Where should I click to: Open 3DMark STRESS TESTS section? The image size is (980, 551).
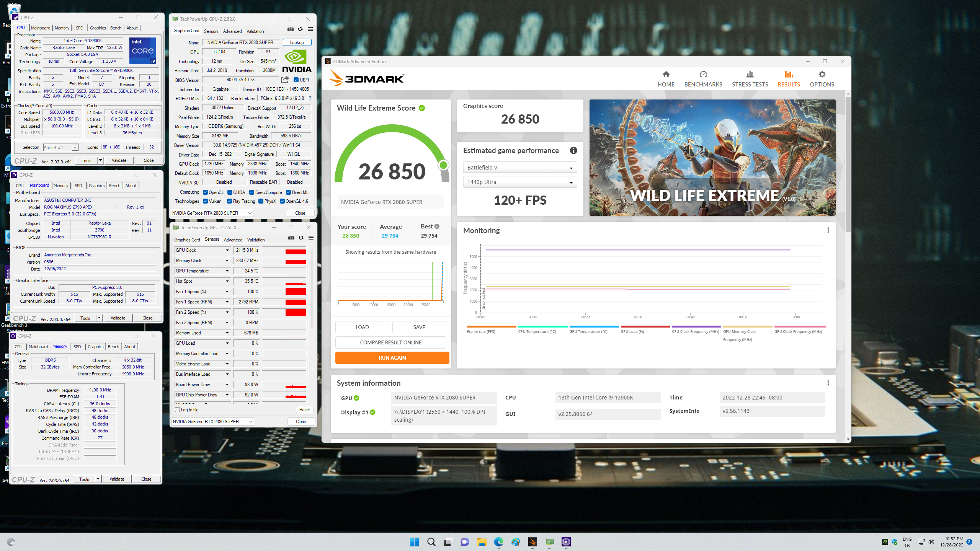750,79
